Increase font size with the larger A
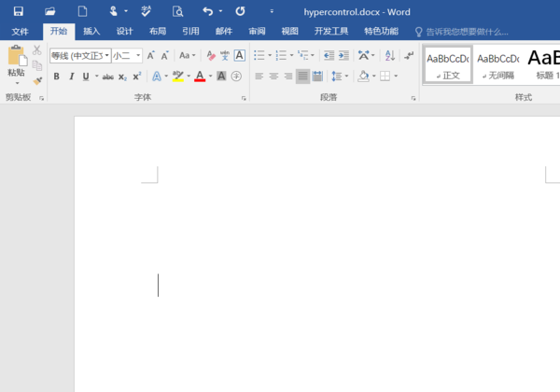560x392 pixels. pos(151,55)
